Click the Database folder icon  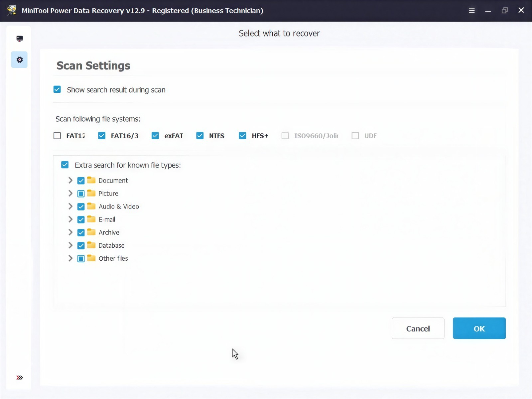[91, 245]
